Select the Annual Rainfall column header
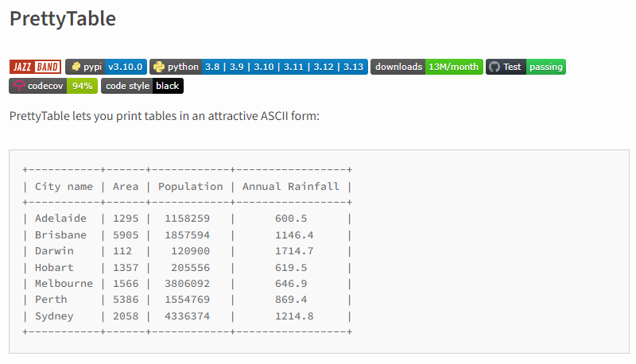Screen dimensions: 636x364 point(291,187)
